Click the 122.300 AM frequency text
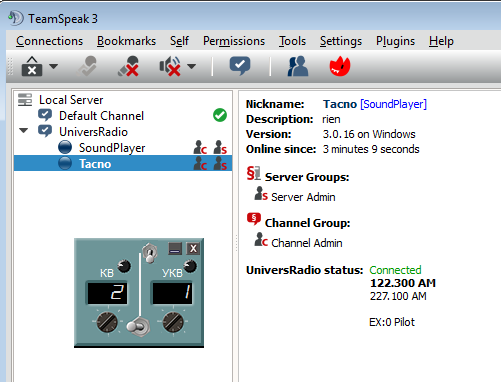The width and height of the screenshot is (501, 382). [x=403, y=283]
